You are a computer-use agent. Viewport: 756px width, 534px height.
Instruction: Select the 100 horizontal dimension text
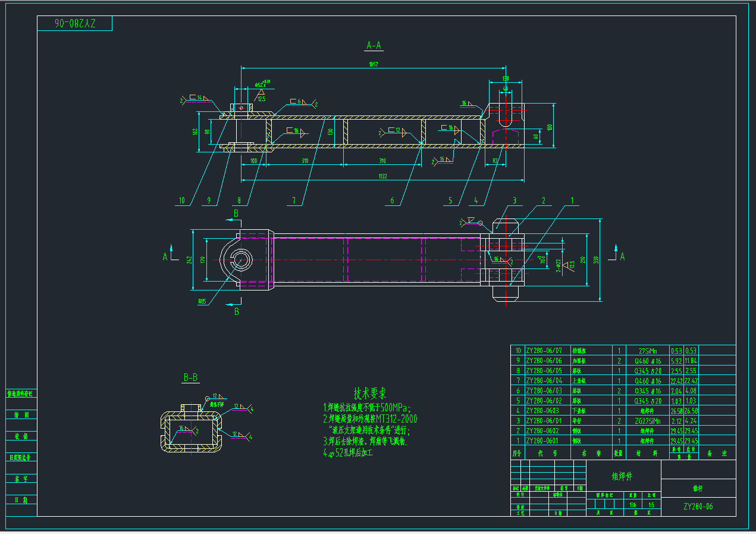point(254,161)
